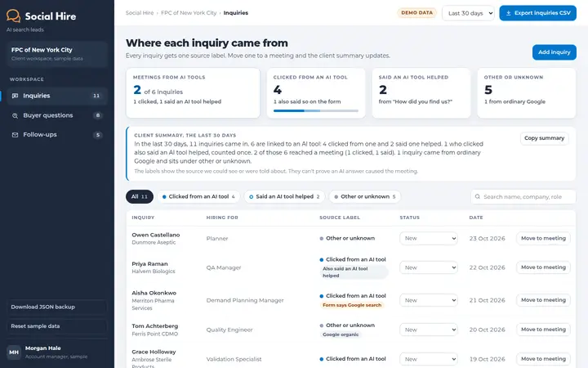The height and width of the screenshot is (368, 588).
Task: Click FPC of New York City breadcrumb
Action: click(189, 13)
